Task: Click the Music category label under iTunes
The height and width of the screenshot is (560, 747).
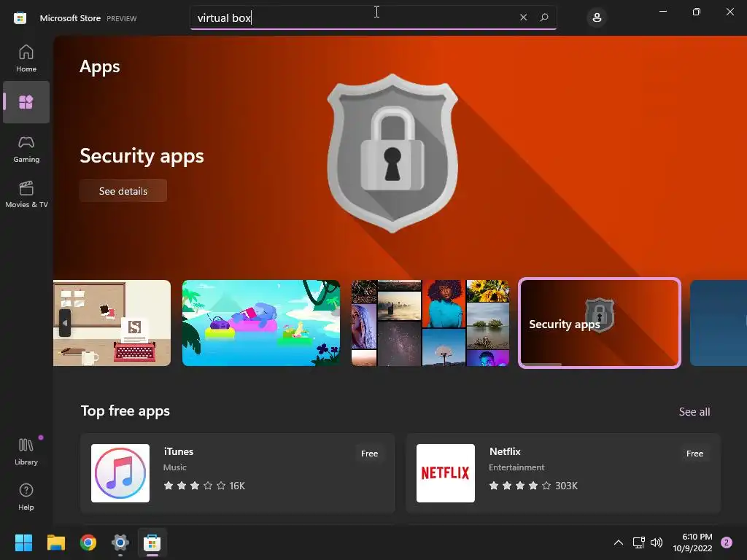Action: [175, 467]
